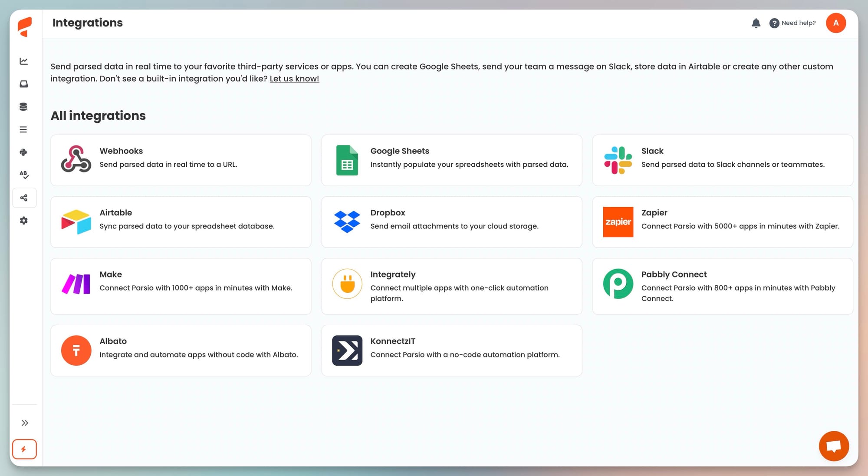Click 'Sync parsed data to your spreadsheet database.'
Viewport: 868px width, 476px height.
coord(187,226)
